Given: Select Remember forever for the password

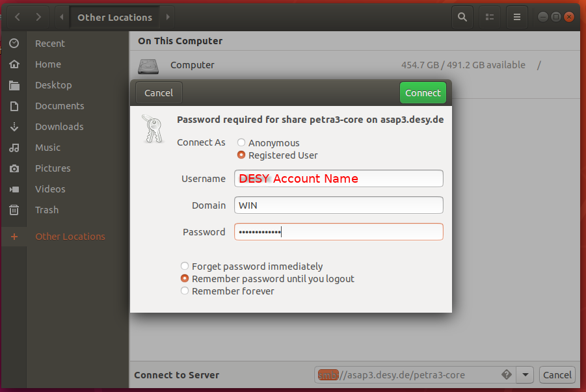Looking at the screenshot, I should (184, 291).
